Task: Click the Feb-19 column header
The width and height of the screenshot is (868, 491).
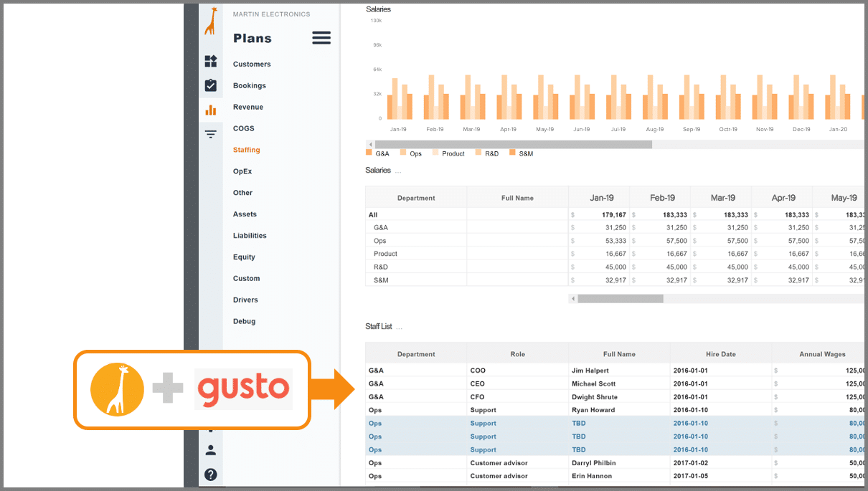Action: coord(660,198)
